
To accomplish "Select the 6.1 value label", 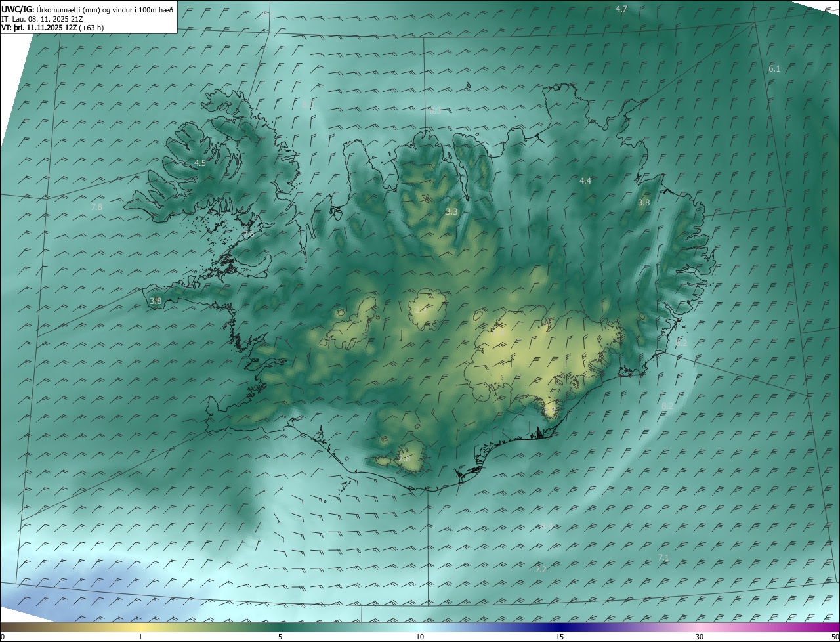I will tap(774, 68).
